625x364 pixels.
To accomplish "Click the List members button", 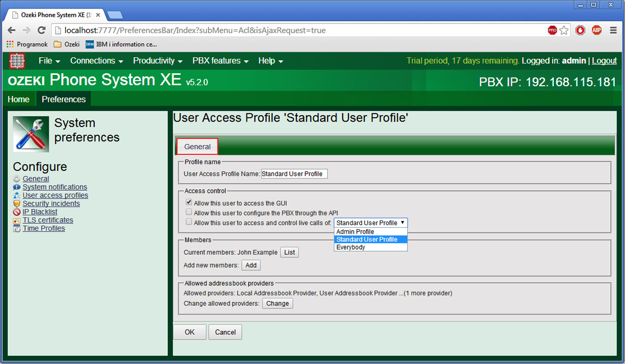I will (x=290, y=252).
